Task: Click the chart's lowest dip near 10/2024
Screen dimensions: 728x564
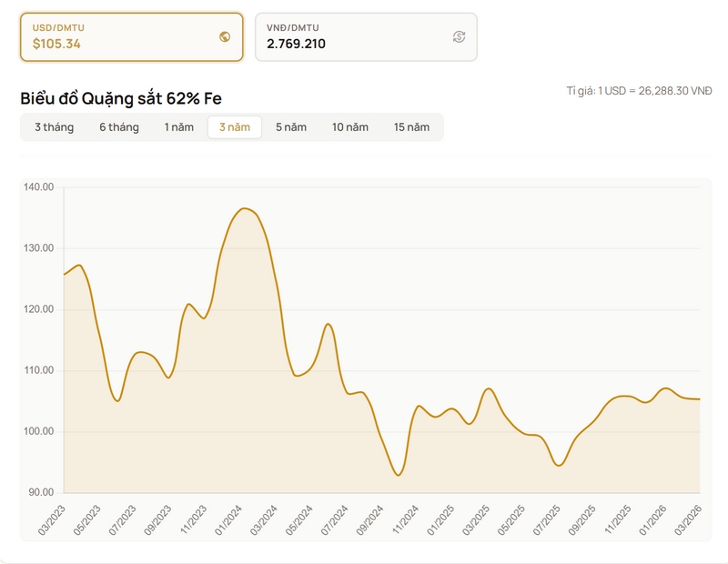Action: [398, 475]
